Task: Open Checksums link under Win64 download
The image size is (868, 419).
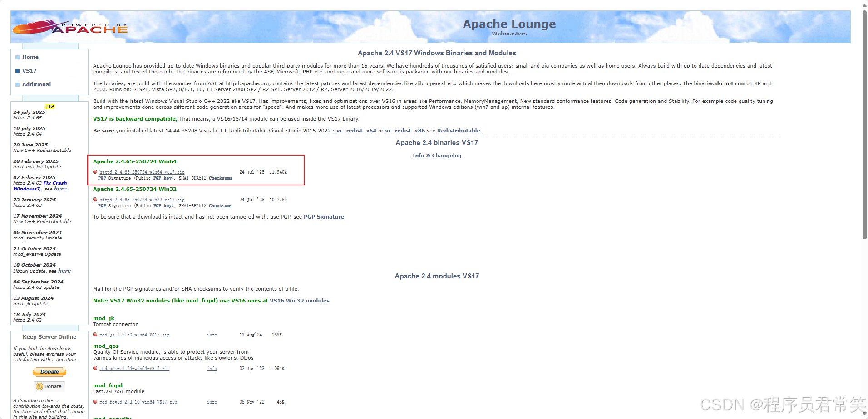Action: point(221,178)
